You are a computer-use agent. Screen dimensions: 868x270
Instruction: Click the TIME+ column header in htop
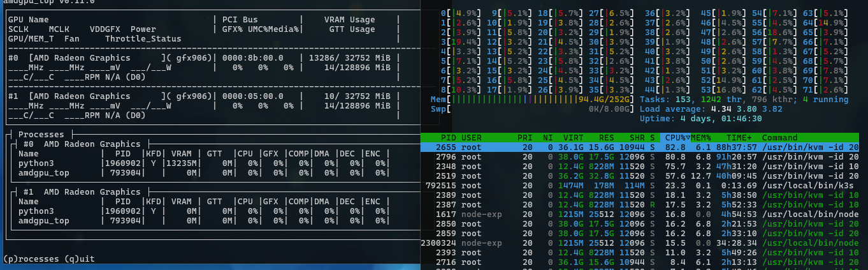tap(739, 137)
